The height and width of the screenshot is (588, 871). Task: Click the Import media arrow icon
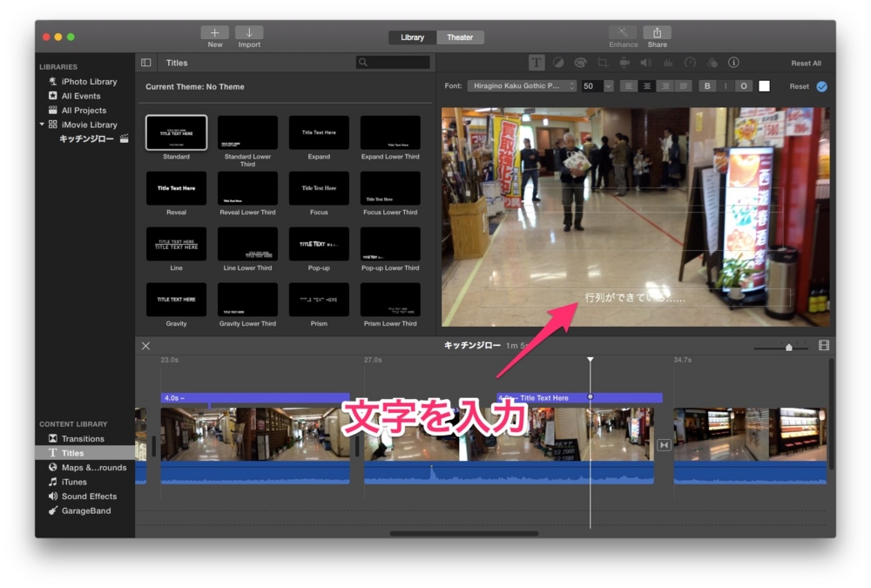coord(249,33)
